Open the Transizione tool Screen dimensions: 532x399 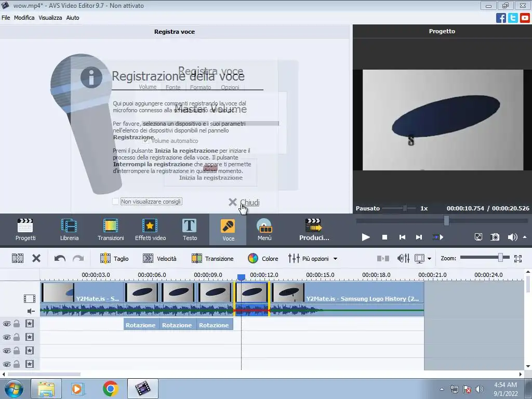[x=212, y=259]
